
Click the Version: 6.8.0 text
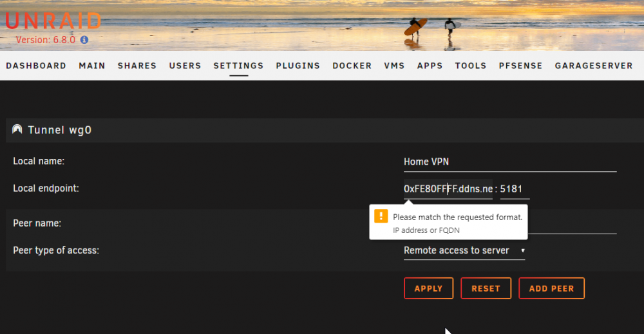click(46, 40)
